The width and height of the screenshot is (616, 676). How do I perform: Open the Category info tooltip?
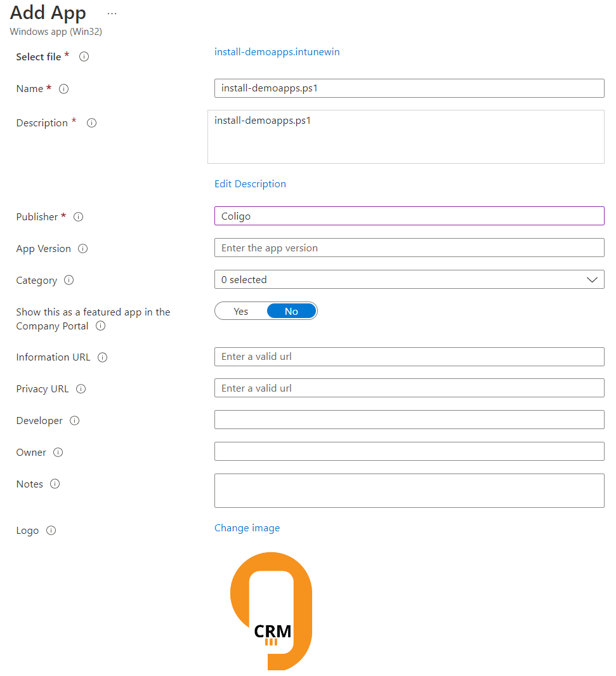(x=69, y=280)
